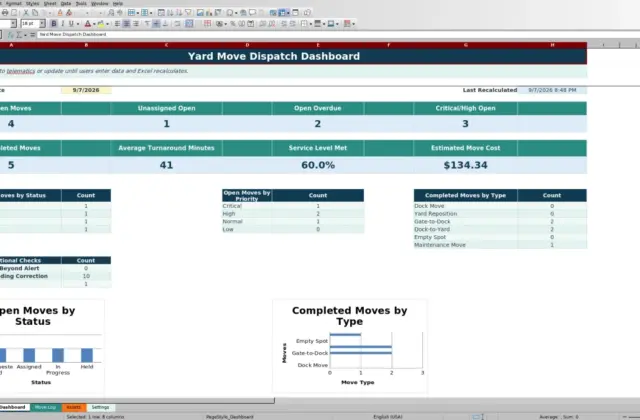Open the Conditional Formatting dropdown arrow

(353, 24)
